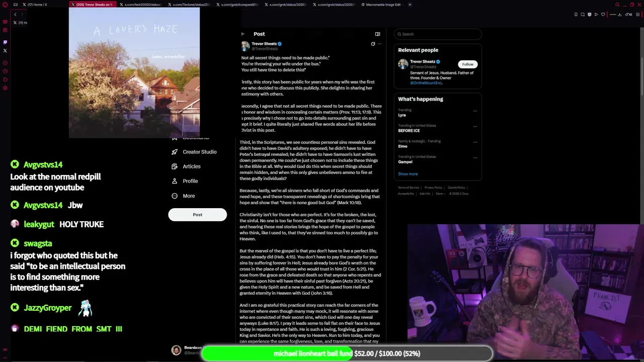Screen dimensions: 644x362
Task: Open the Settings gear in the sidebar
Action: pos(5,88)
